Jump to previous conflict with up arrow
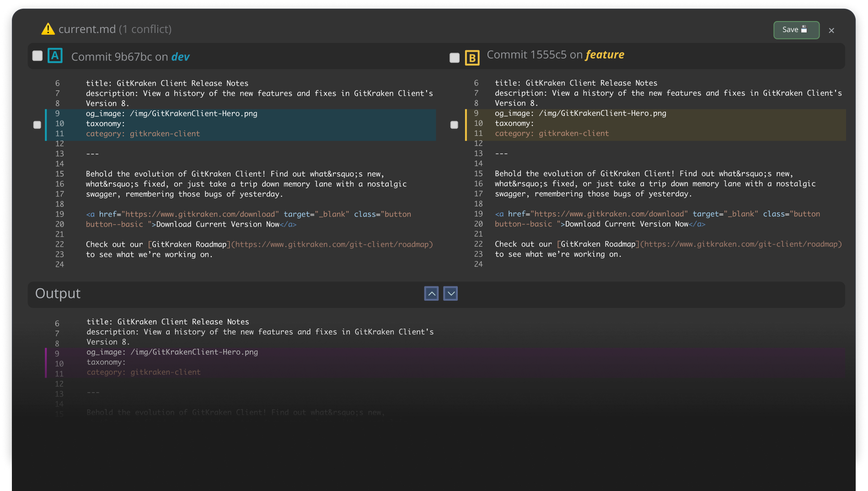The height and width of the screenshot is (491, 868). 431,293
